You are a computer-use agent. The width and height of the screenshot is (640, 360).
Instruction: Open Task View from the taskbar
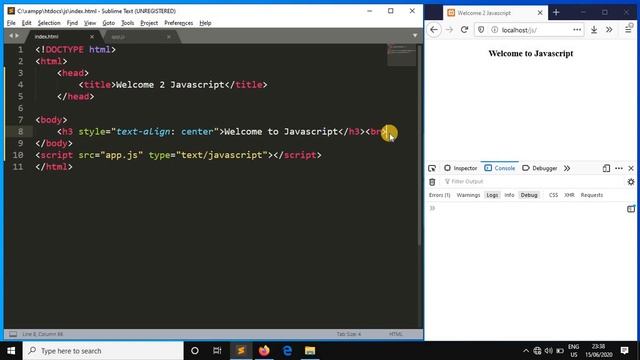click(x=217, y=351)
